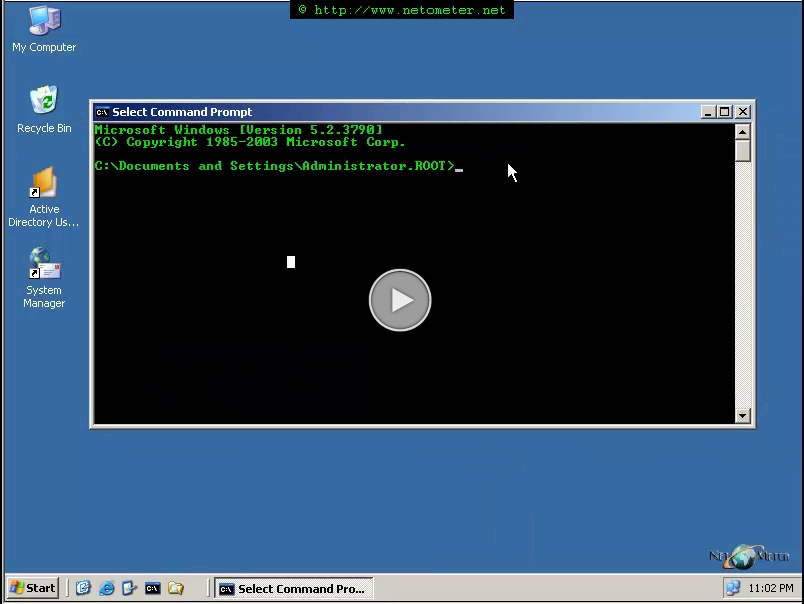The image size is (804, 604).
Task: Click the scrollbar down arrow
Action: pos(742,414)
